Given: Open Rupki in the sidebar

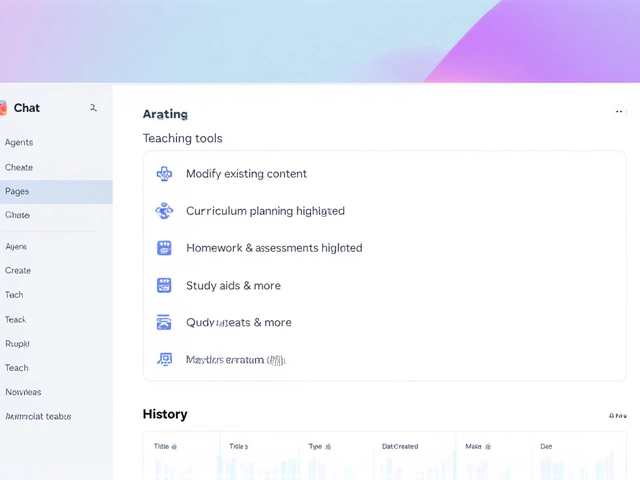Looking at the screenshot, I should click(17, 344).
